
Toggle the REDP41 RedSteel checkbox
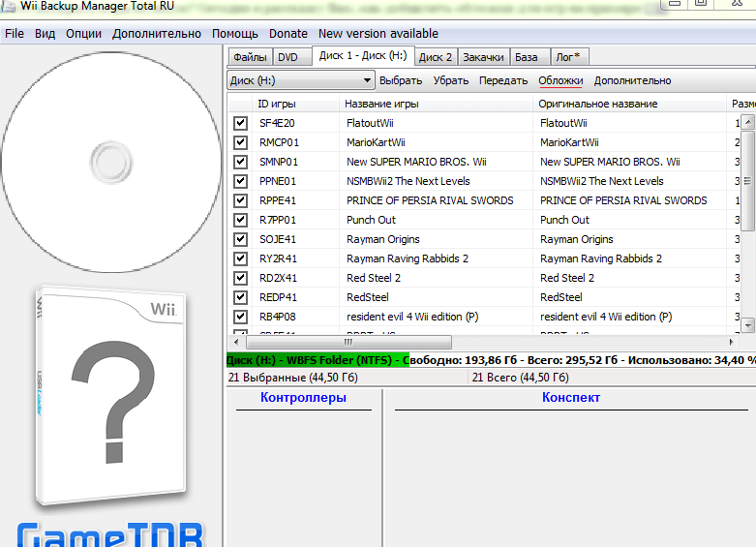(x=240, y=297)
